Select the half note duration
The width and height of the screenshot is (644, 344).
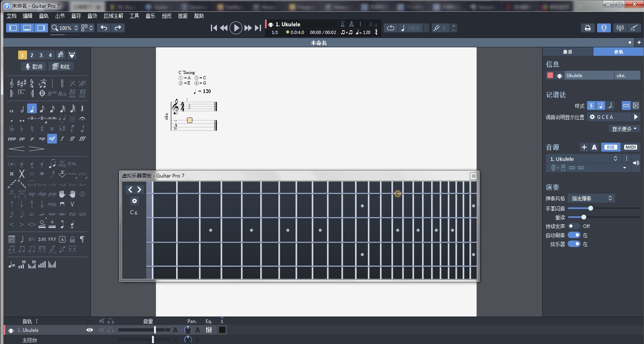point(22,109)
